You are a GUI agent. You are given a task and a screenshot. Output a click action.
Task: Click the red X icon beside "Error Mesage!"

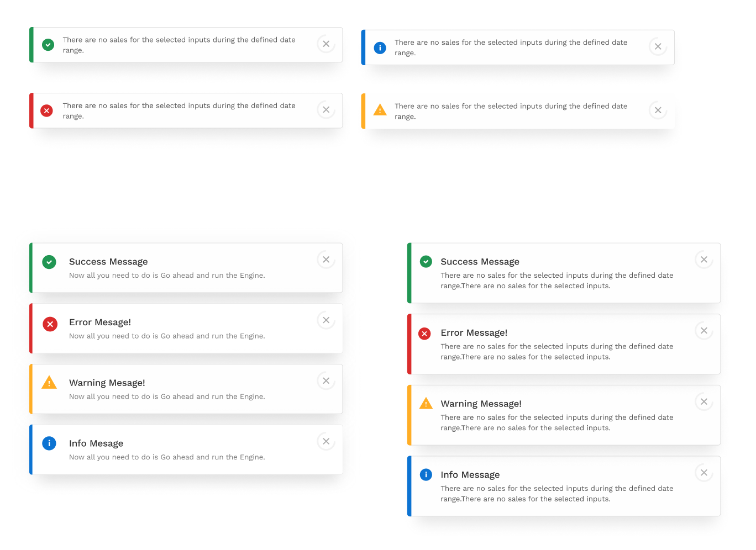point(50,324)
